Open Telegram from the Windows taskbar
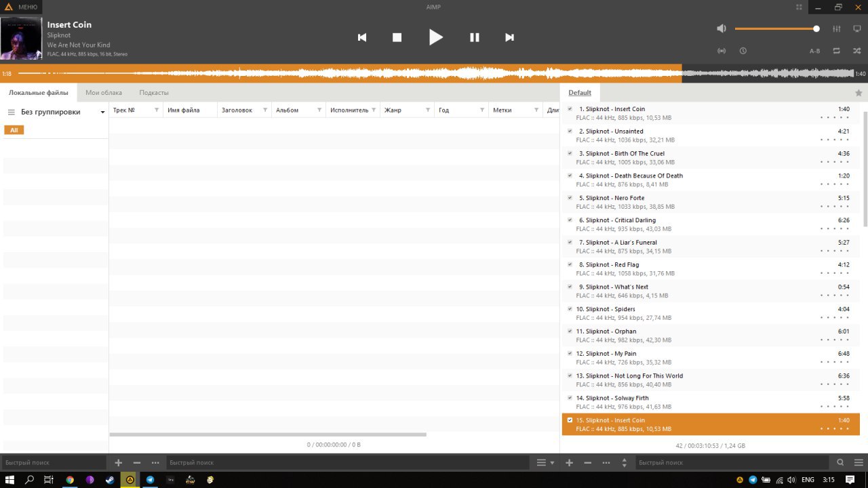 (x=150, y=480)
